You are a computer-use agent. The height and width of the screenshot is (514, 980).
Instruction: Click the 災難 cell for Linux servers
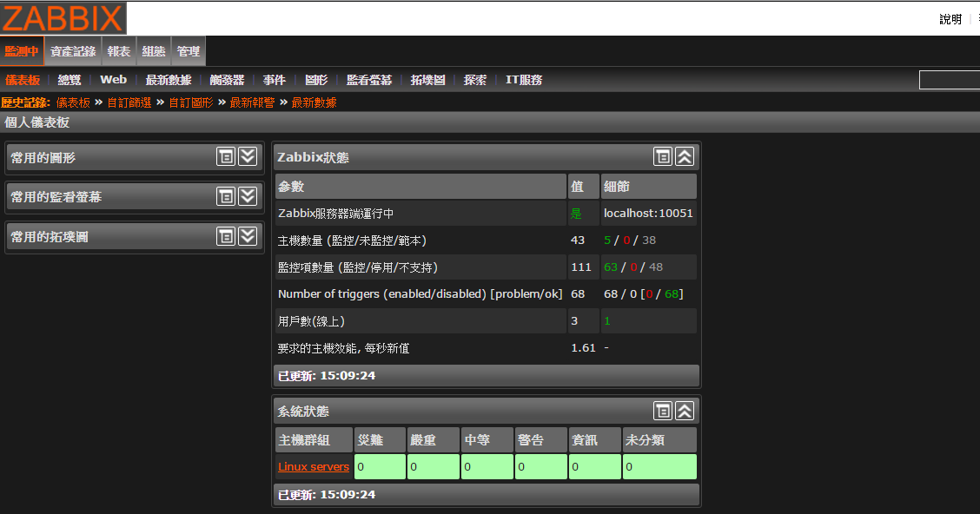click(380, 466)
